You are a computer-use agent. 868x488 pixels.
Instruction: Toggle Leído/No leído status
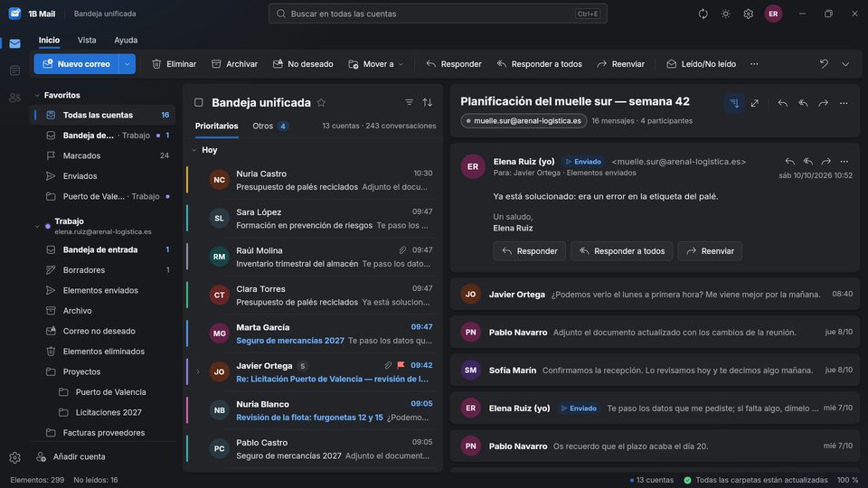point(702,64)
